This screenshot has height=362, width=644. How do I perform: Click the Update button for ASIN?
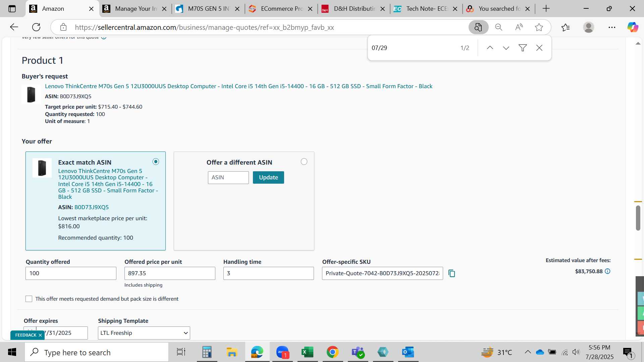[x=268, y=177]
